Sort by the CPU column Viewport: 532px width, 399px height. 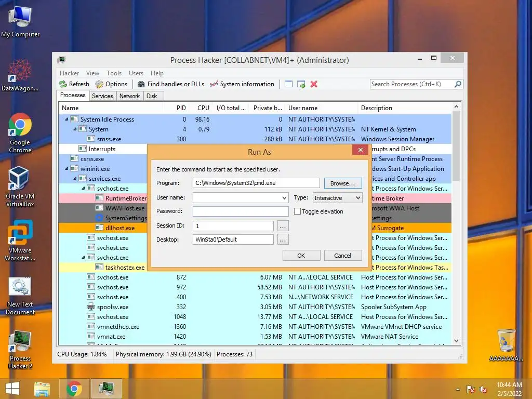point(201,108)
